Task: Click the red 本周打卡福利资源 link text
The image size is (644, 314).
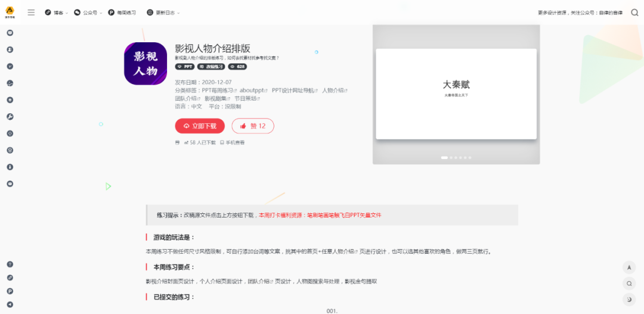Action: [x=320, y=215]
